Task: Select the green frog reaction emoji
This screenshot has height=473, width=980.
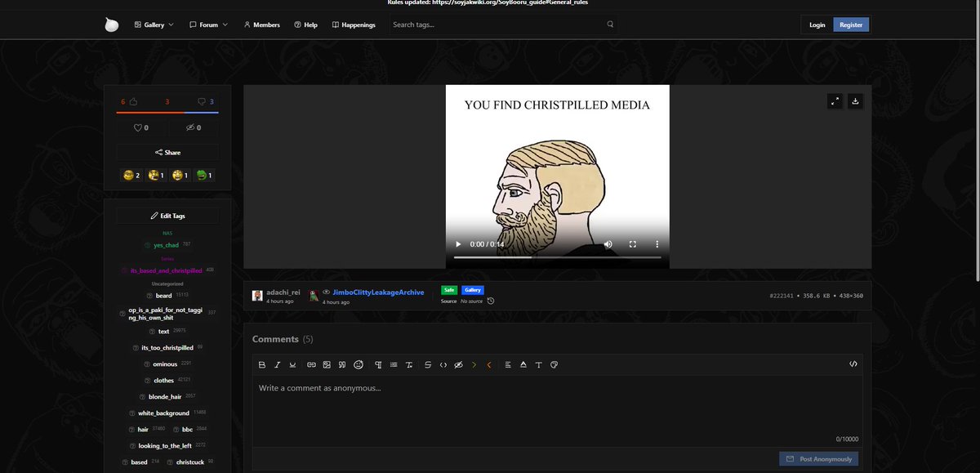Action: (204, 175)
